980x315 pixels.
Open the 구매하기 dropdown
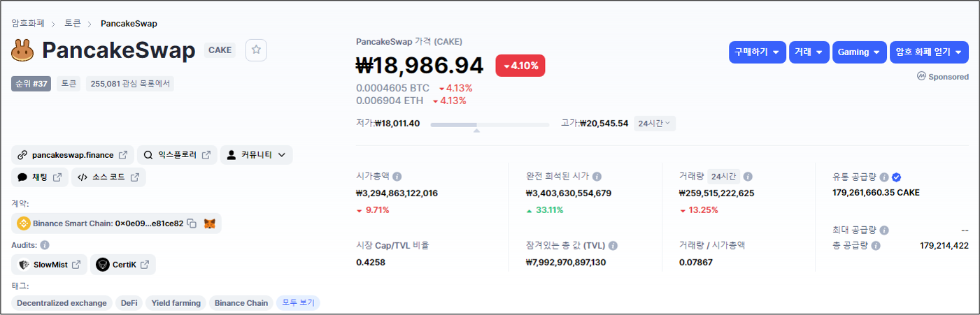tap(757, 52)
